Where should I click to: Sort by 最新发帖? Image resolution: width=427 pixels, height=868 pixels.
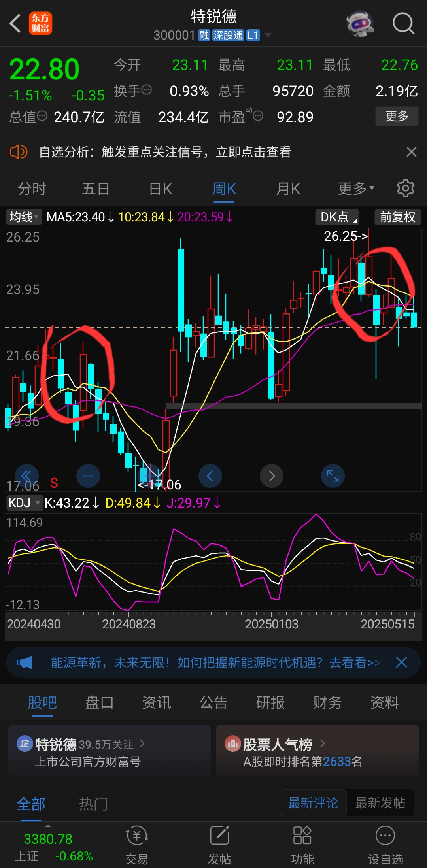pos(380,803)
